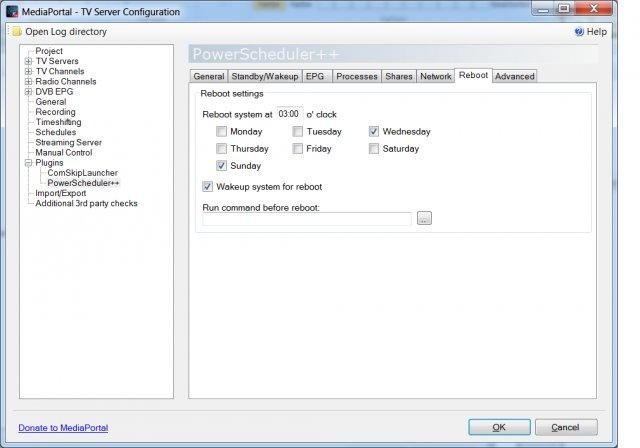Screen dimensions: 640x448
Task: Toggle Wakeup system for reboot checkbox
Action: click(x=207, y=187)
